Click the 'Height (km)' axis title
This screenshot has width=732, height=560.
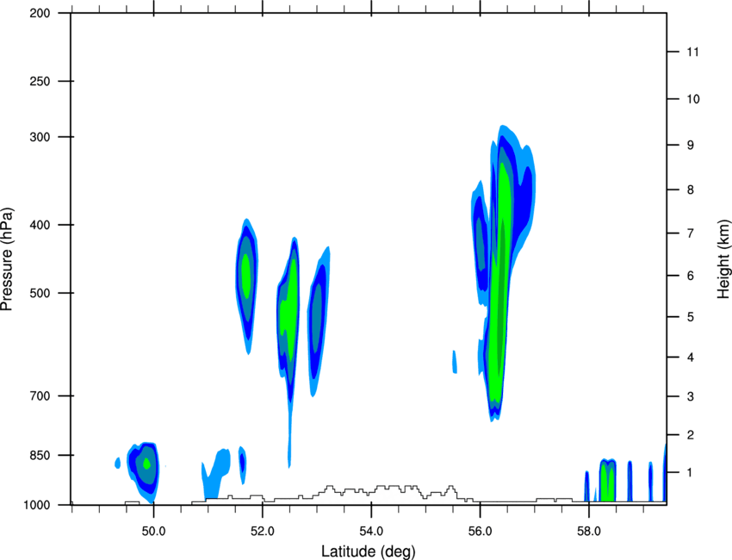(x=723, y=258)
